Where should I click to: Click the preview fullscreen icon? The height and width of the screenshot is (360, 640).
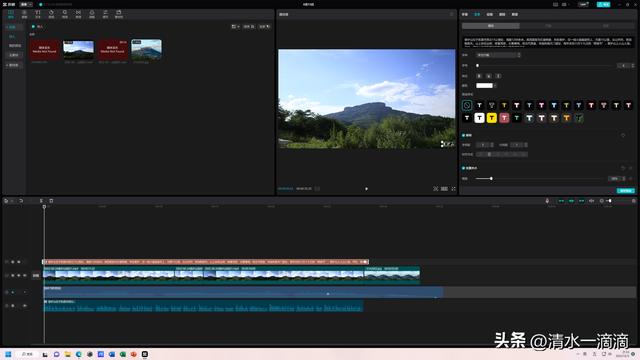453,189
